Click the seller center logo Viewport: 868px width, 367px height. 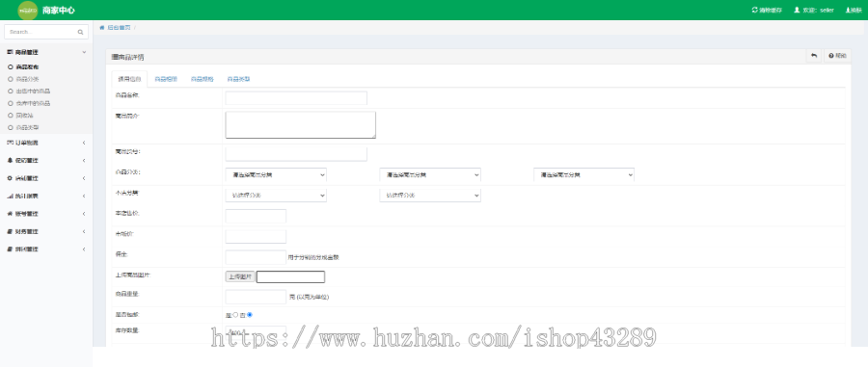[28, 10]
